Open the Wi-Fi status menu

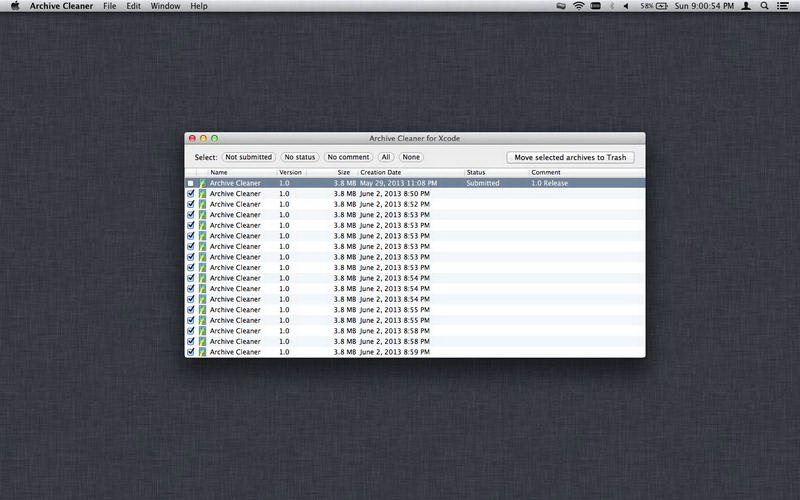pos(578,6)
